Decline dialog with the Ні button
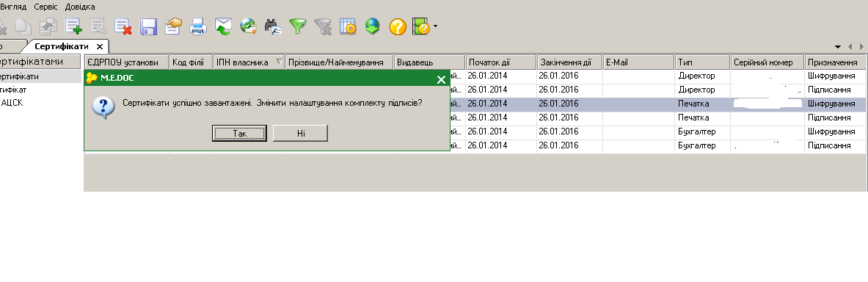This screenshot has height=282, width=868. (301, 133)
